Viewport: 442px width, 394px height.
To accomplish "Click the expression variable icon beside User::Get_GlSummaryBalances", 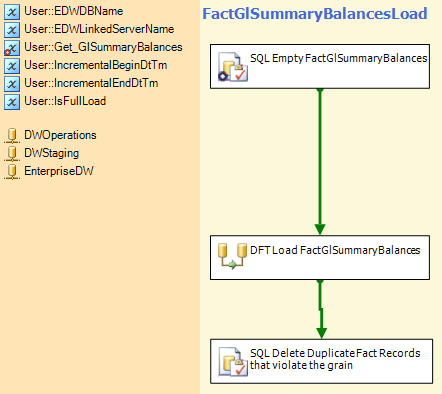I will click(12, 48).
